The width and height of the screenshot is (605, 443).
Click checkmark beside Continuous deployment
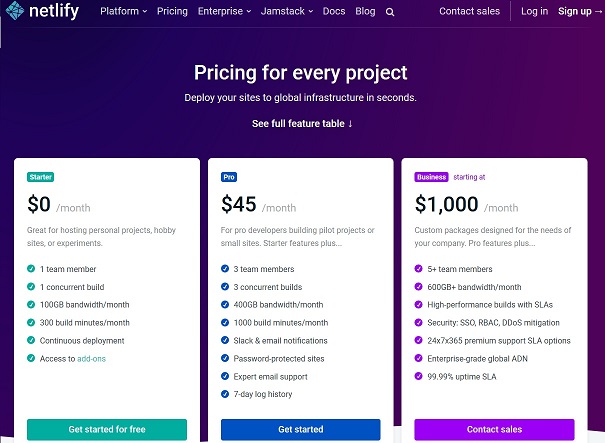pyautogui.click(x=31, y=340)
